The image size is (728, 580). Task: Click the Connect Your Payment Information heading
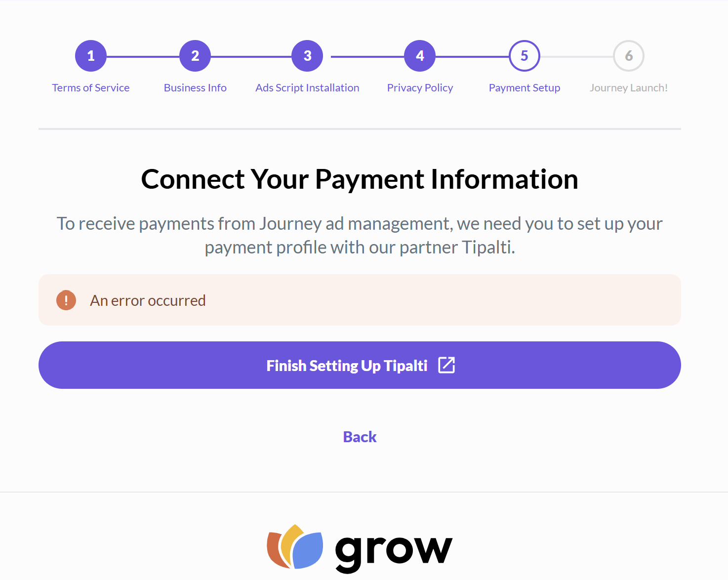[360, 179]
